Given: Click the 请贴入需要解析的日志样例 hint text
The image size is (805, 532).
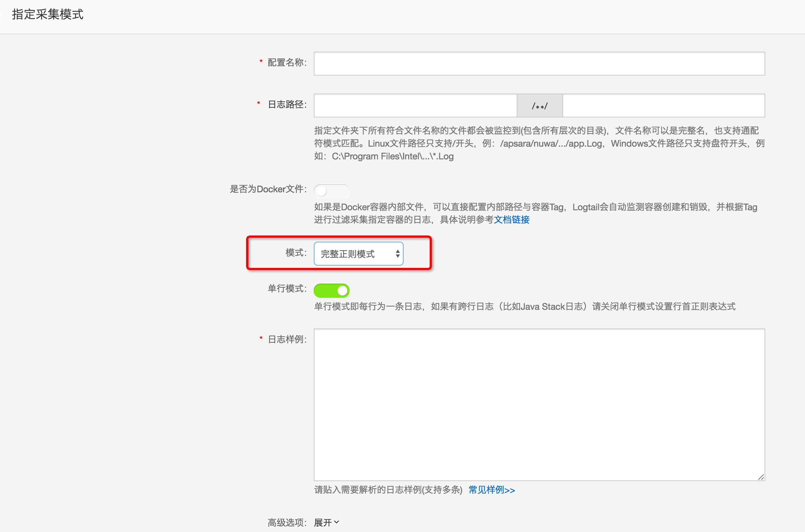Looking at the screenshot, I should [x=388, y=490].
